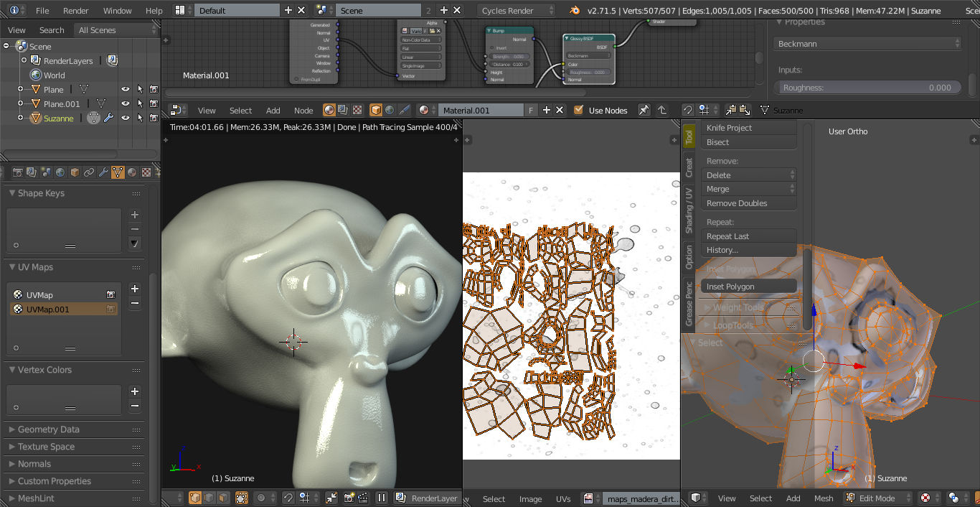980x507 pixels.
Task: Expand Suzanne object in outliner
Action: [21, 118]
